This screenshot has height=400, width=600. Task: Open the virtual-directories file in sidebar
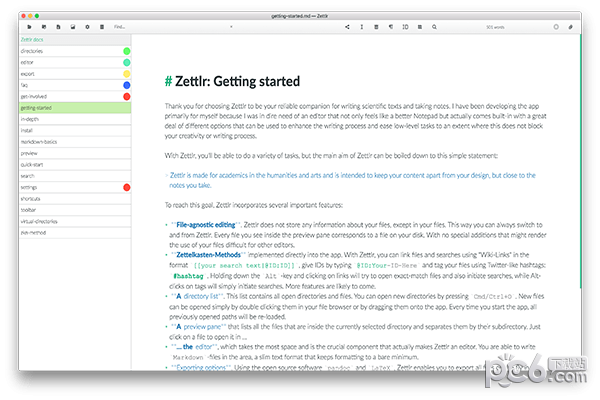(75, 221)
